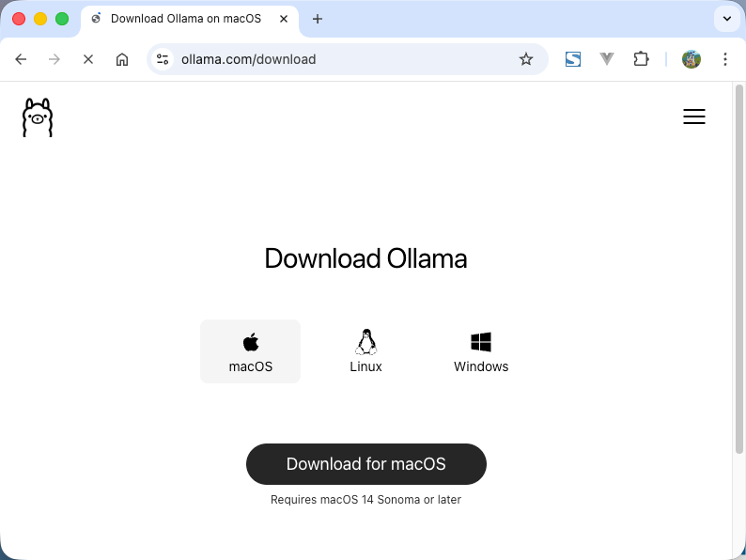Minimize window with yellow button
Screen dimensions: 746x560
tap(40, 19)
